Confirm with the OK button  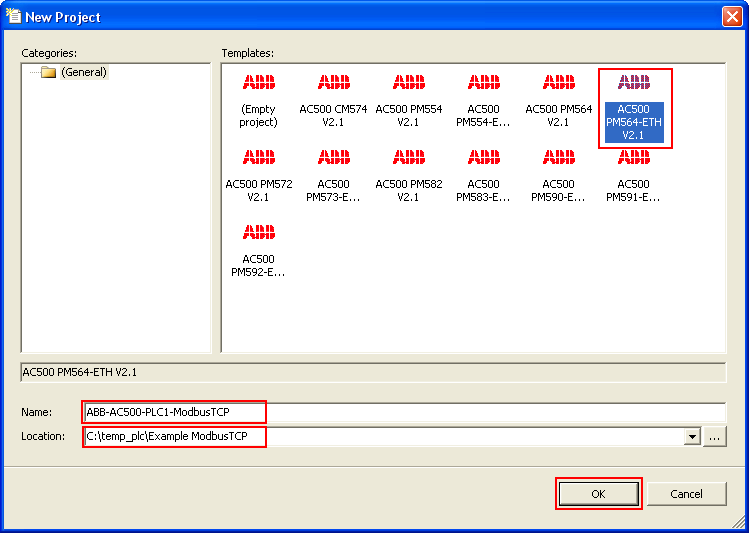[x=598, y=493]
